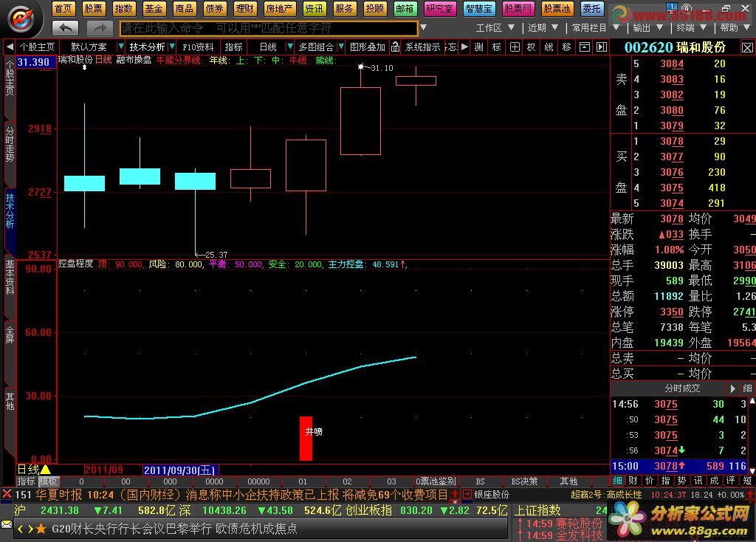The height and width of the screenshot is (542, 756).
Task: Click the red arrow box icon before 银座股份
Action: click(467, 494)
